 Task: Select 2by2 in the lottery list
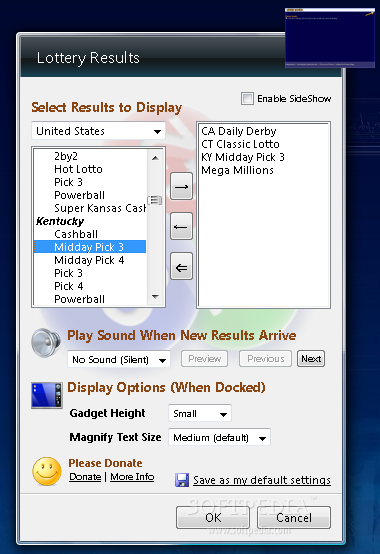66,156
